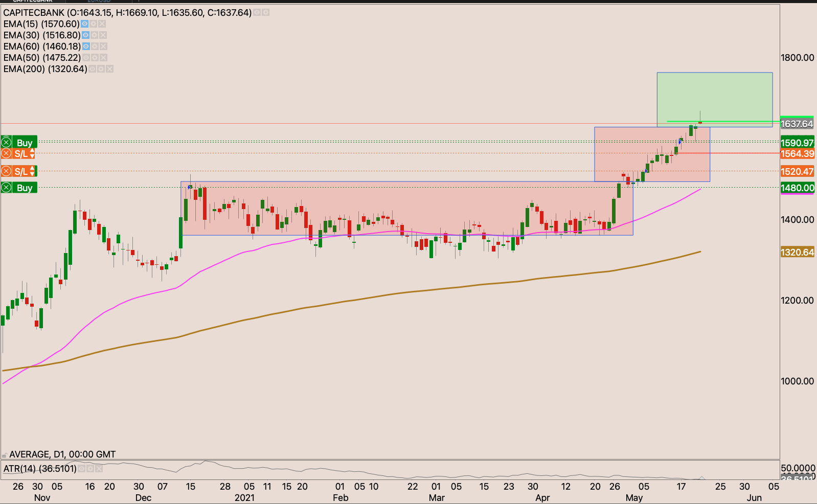Viewport: 817px width, 504px height.
Task: Remove the EMA(30) indicator with X icon
Action: tap(103, 35)
